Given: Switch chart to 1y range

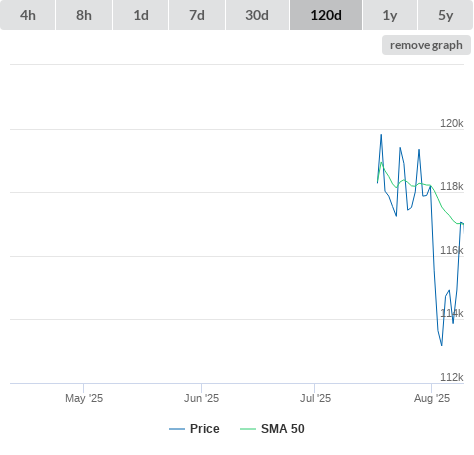Looking at the screenshot, I should (390, 15).
